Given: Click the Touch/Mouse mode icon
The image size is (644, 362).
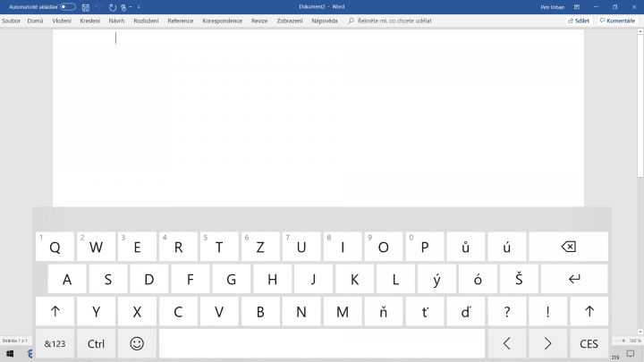Looking at the screenshot, I should (123, 7).
